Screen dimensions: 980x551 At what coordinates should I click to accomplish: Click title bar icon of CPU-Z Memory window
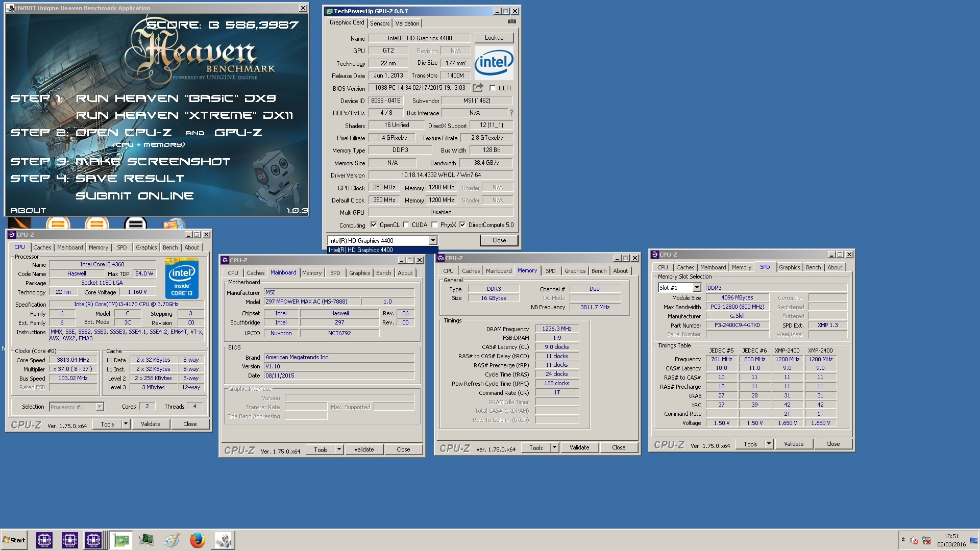tap(440, 258)
